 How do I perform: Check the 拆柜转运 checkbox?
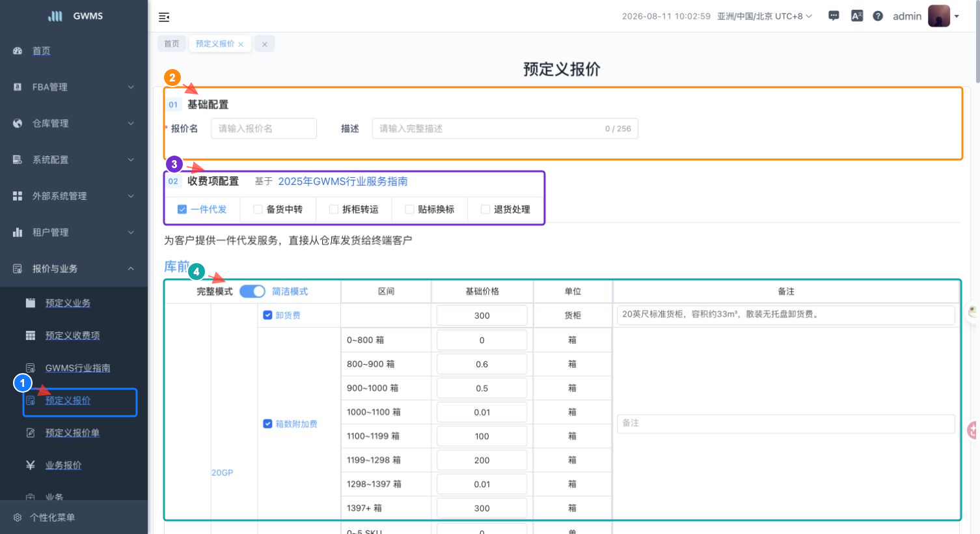click(x=334, y=209)
